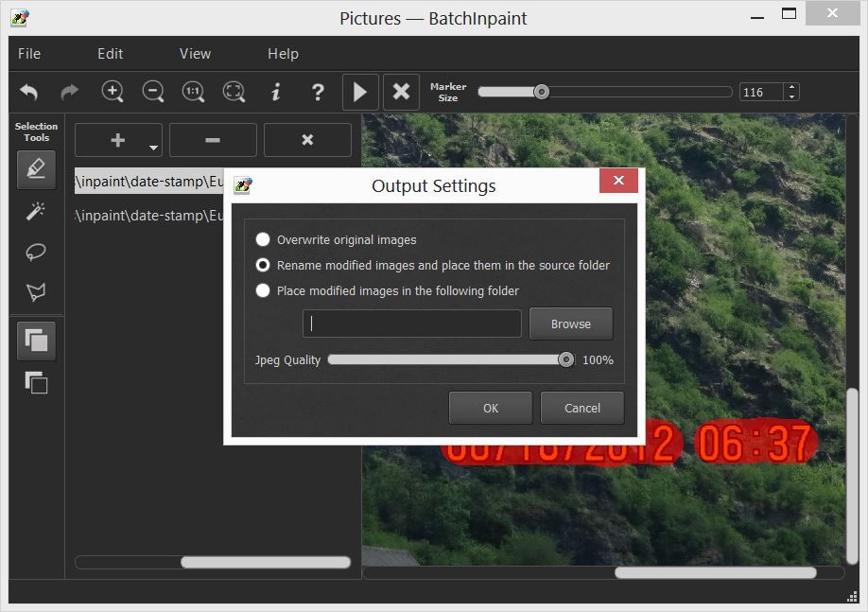The width and height of the screenshot is (868, 612).
Task: Click the Undo arrow on the toolbar
Action: (x=28, y=92)
